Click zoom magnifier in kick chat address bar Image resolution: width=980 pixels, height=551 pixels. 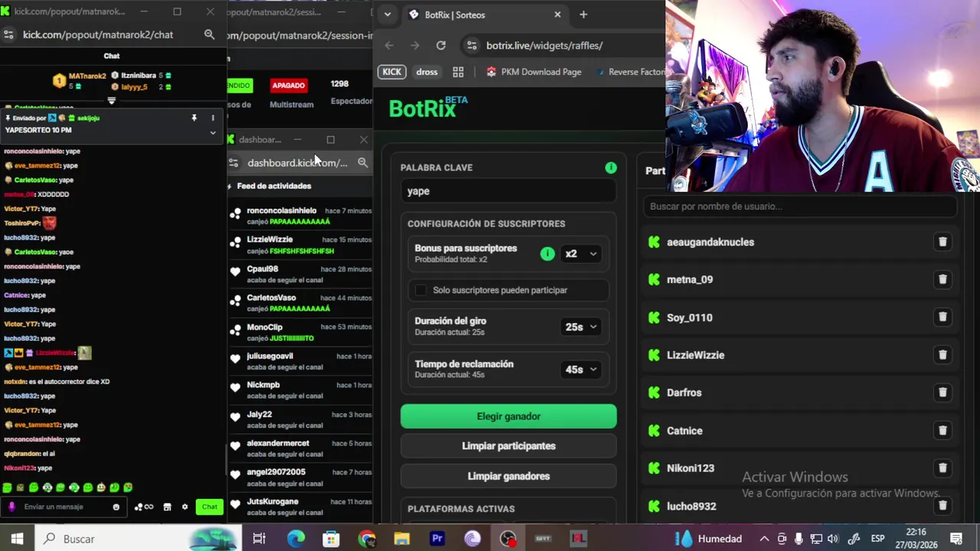pos(209,34)
